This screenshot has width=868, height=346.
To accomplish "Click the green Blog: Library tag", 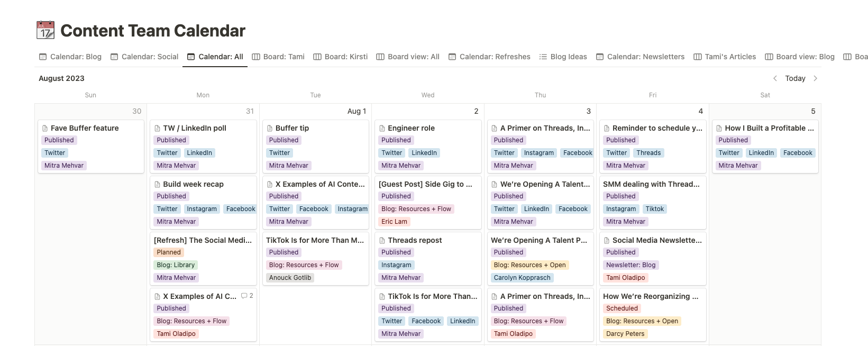I will click(176, 265).
